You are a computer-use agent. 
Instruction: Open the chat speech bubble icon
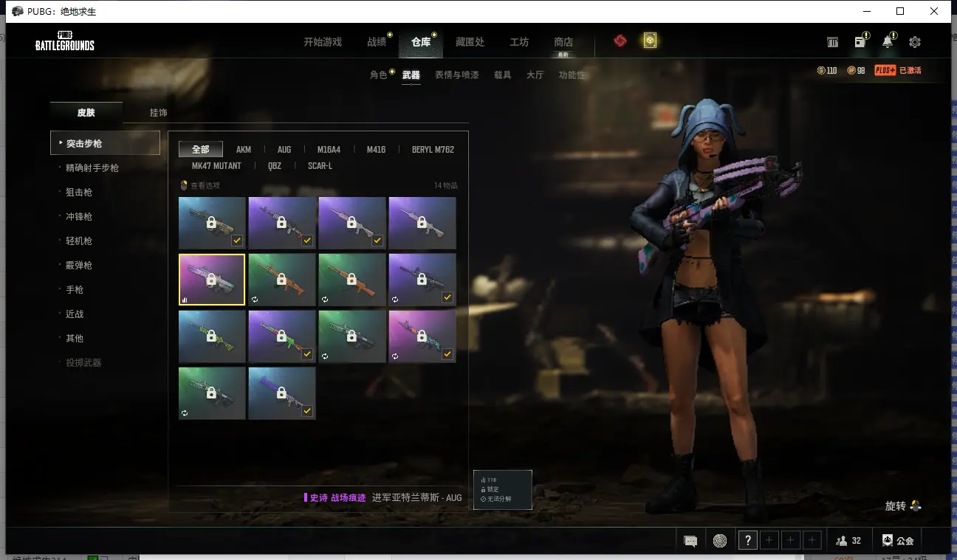690,541
